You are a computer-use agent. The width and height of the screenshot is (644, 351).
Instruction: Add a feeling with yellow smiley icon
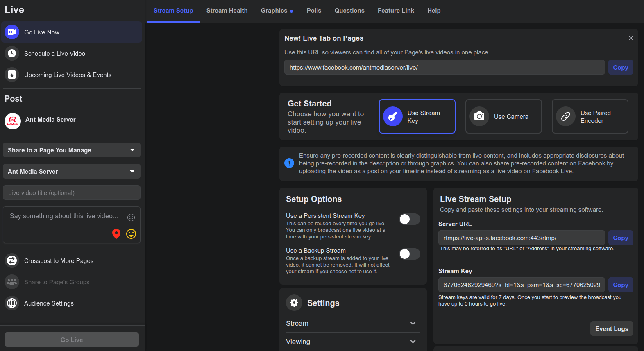coord(131,234)
